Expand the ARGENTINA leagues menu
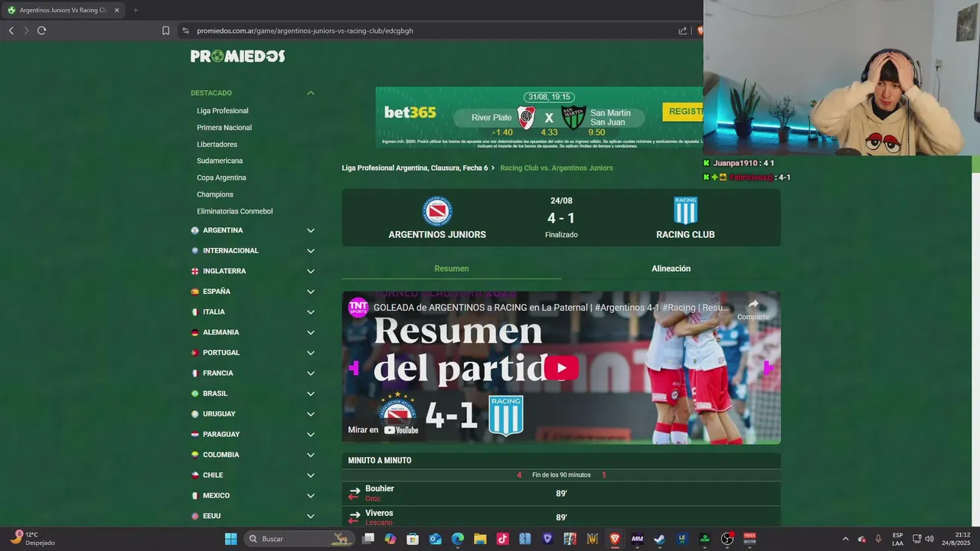Screen dimensions: 980x551 click(311, 230)
